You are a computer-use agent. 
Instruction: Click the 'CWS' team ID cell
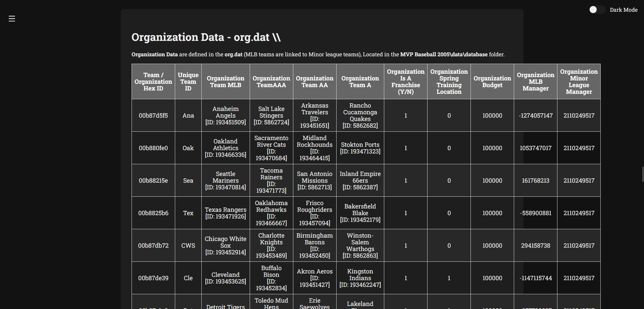click(x=188, y=246)
